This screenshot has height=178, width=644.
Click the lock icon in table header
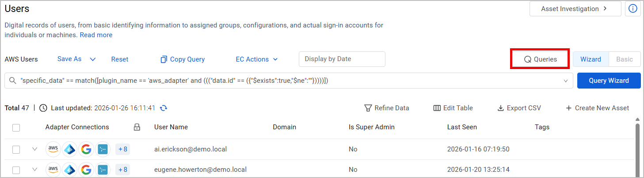(137, 127)
